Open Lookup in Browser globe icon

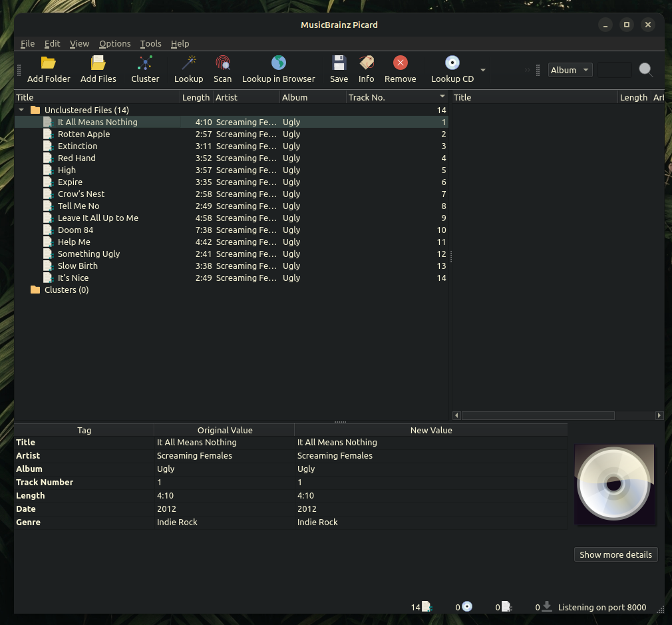[279, 63]
